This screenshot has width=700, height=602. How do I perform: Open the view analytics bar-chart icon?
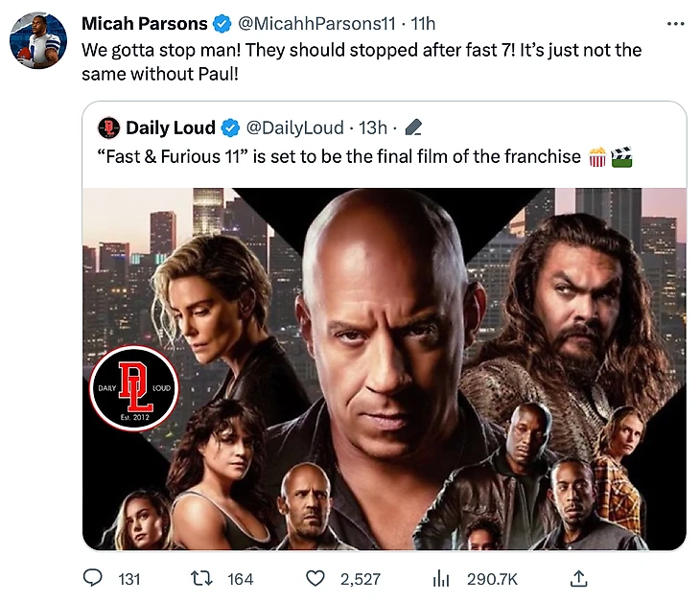pos(441,579)
